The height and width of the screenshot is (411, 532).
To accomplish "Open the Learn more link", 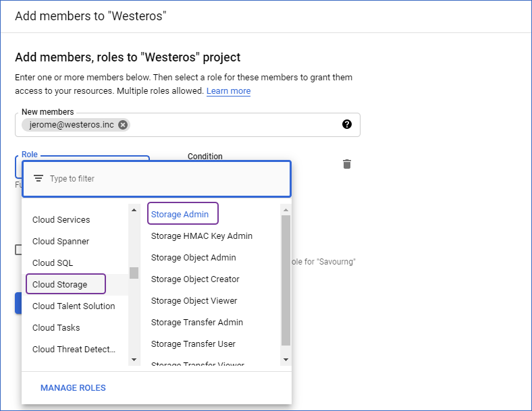I will [228, 91].
